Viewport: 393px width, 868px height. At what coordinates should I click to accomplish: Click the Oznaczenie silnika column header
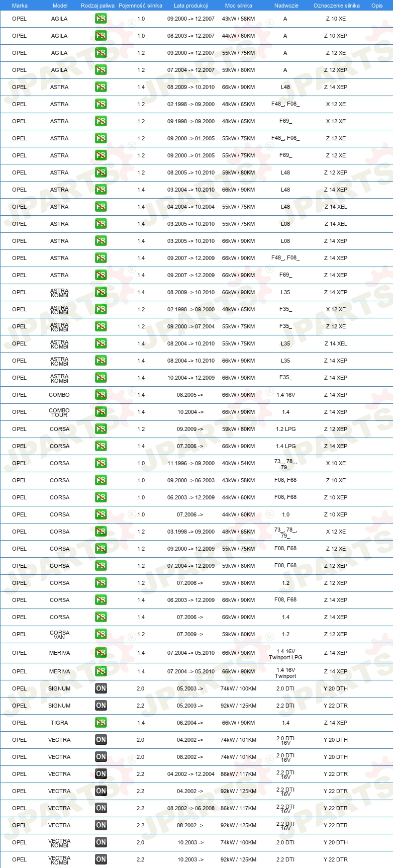[x=337, y=6]
